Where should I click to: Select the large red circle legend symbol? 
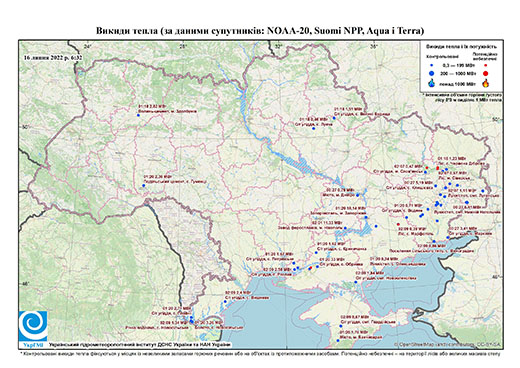coord(486,73)
